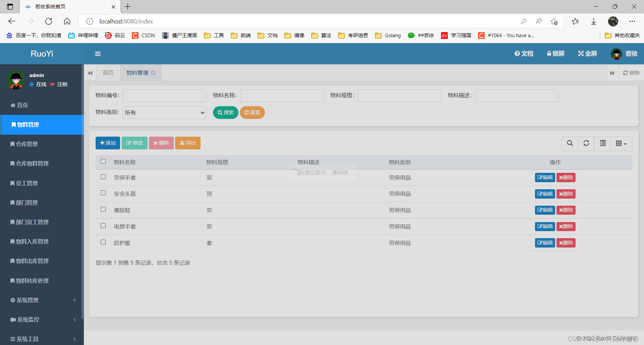Click the blue 添加 button
This screenshot has height=345, width=644.
coord(108,143)
